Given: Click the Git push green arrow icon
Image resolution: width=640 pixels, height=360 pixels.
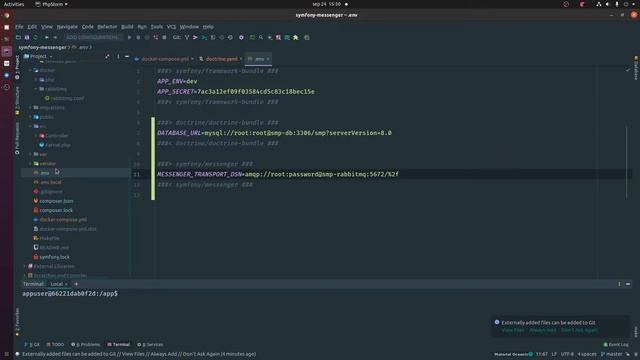Looking at the screenshot, I should click(204, 37).
